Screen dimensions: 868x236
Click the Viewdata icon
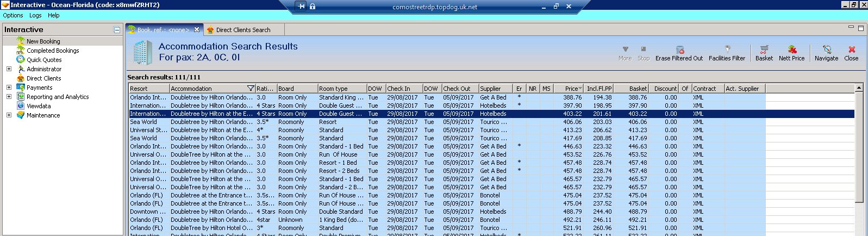[21, 105]
